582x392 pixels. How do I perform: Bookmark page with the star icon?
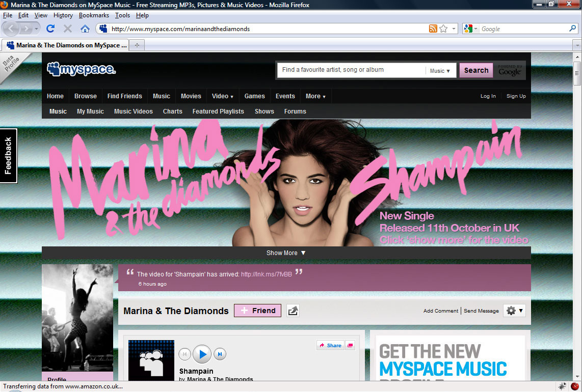click(443, 29)
